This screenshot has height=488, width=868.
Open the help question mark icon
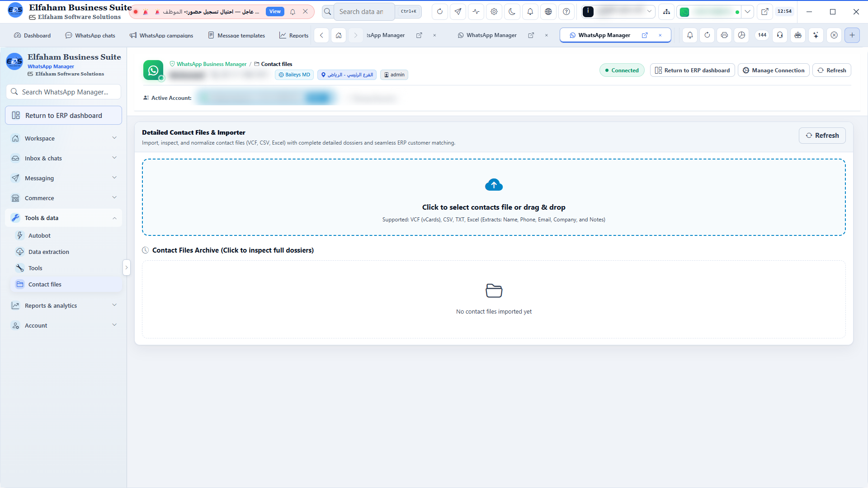[566, 12]
